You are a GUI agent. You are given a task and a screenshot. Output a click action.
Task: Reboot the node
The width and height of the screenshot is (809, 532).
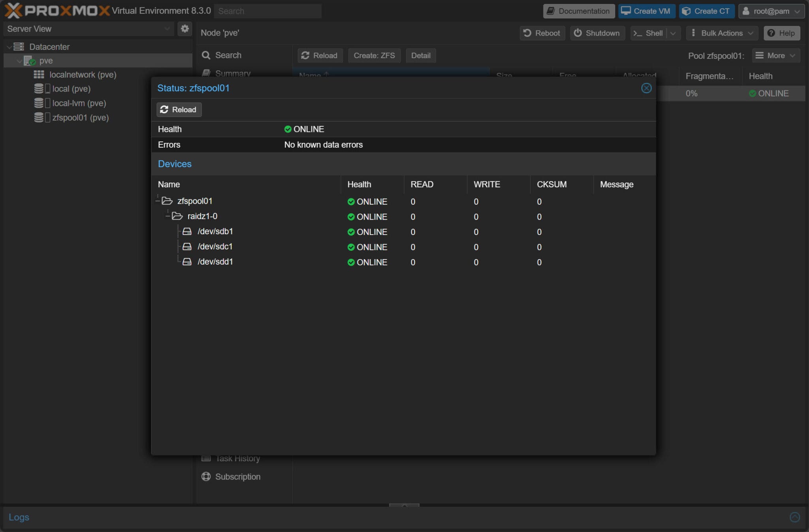pos(542,33)
